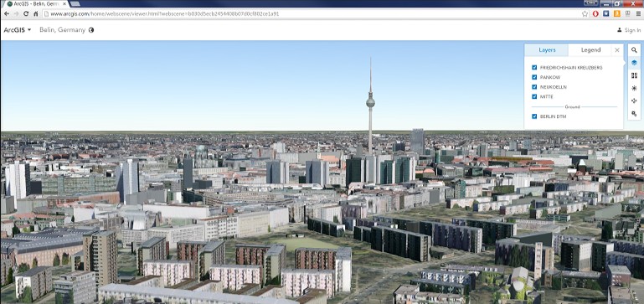644x304 pixels.
Task: Click the MITTE layer name
Action: [x=546, y=97]
